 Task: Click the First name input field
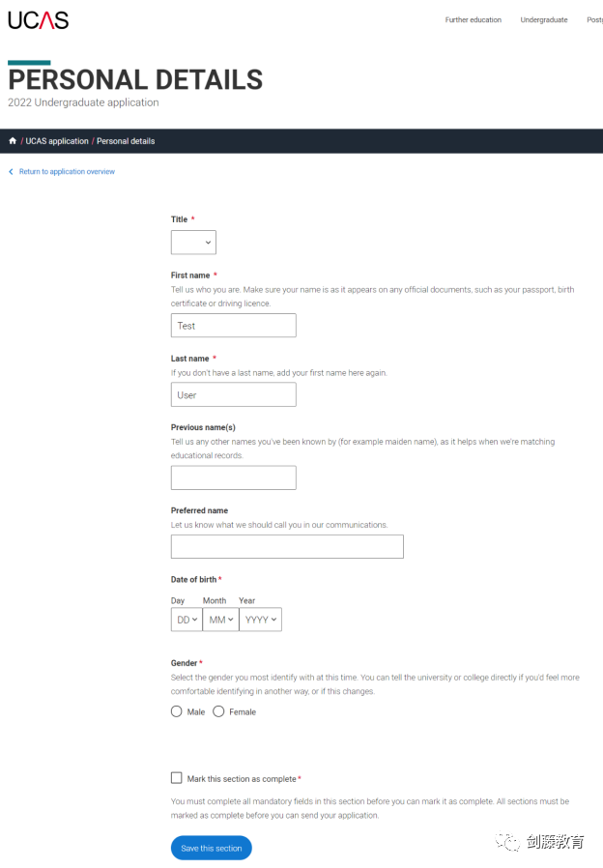pyautogui.click(x=234, y=326)
